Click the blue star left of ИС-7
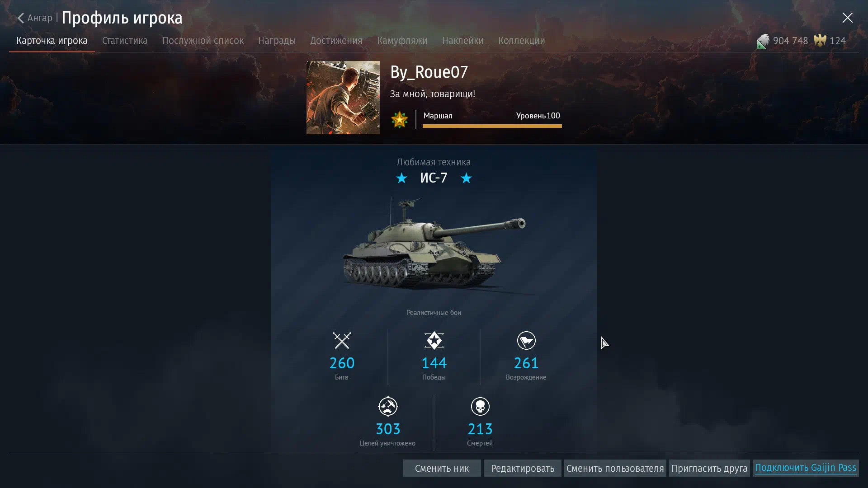 (401, 178)
